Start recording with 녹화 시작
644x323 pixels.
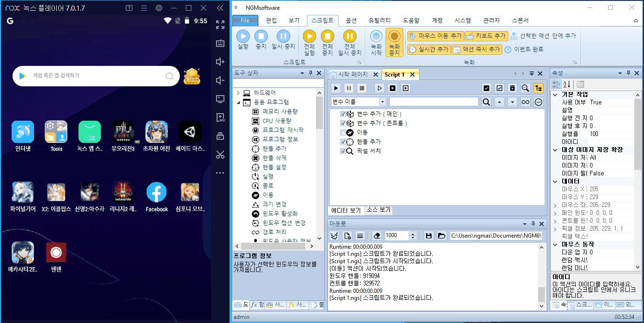click(376, 43)
